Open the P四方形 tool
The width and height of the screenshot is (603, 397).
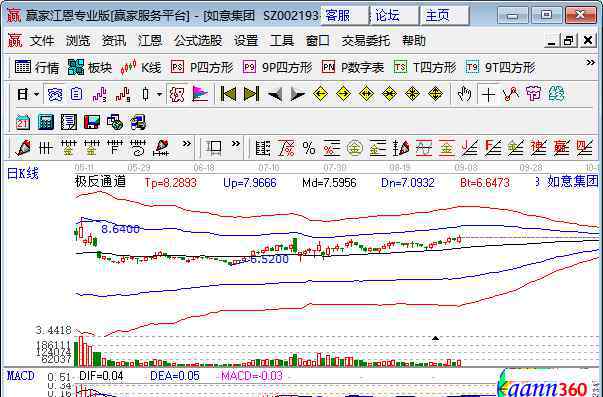coord(202,67)
